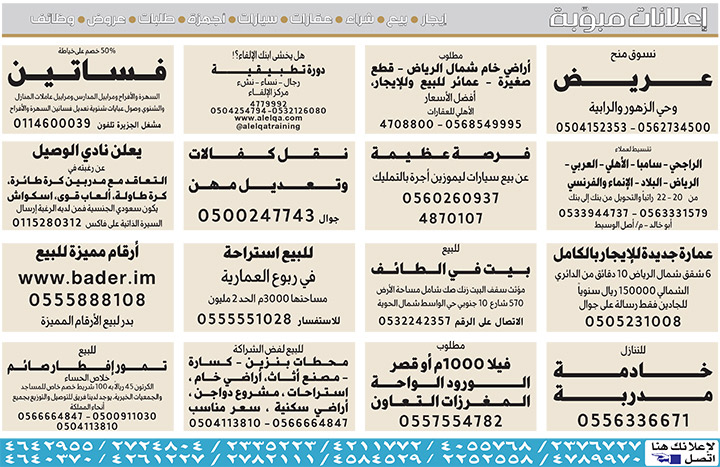Click the عريض headline
This screenshot has width=720, height=467.
[x=633, y=81]
